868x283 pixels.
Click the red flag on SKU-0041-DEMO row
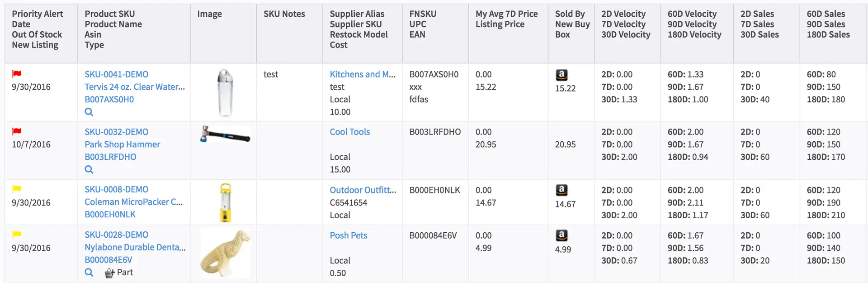click(17, 74)
